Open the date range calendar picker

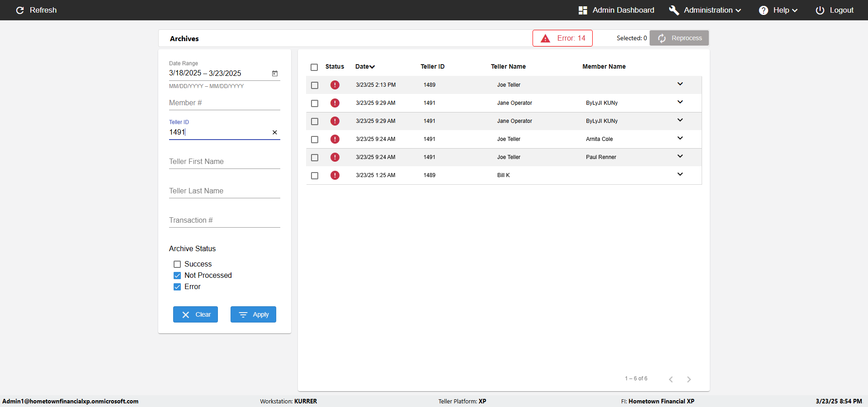click(274, 73)
